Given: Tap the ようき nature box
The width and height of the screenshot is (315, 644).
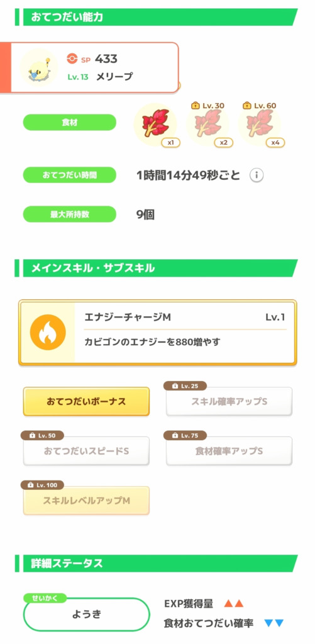Looking at the screenshot, I should (86, 614).
